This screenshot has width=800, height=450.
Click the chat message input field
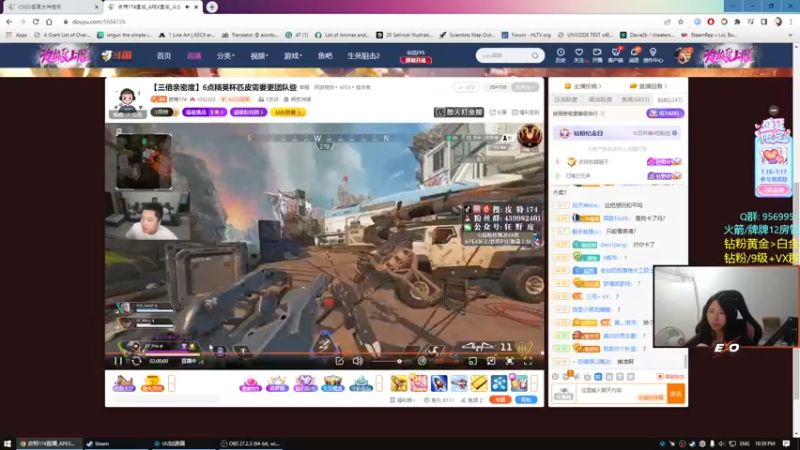click(621, 393)
